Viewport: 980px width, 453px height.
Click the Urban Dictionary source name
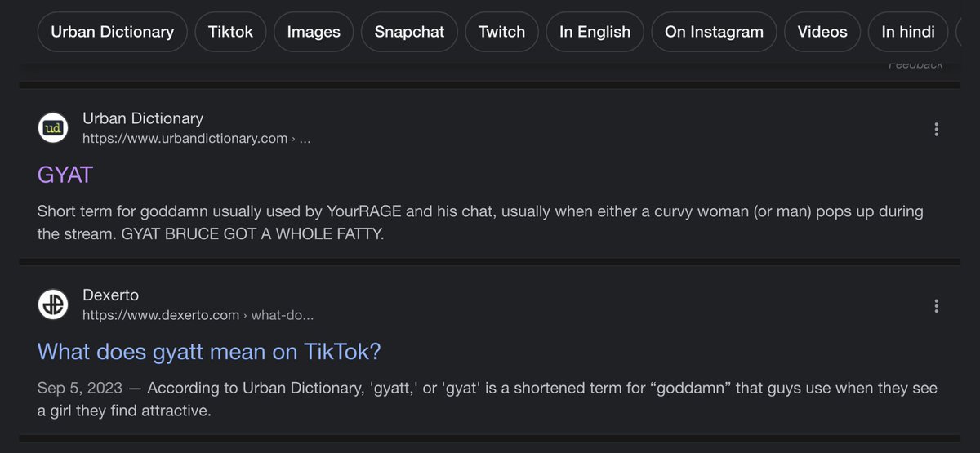pyautogui.click(x=143, y=118)
